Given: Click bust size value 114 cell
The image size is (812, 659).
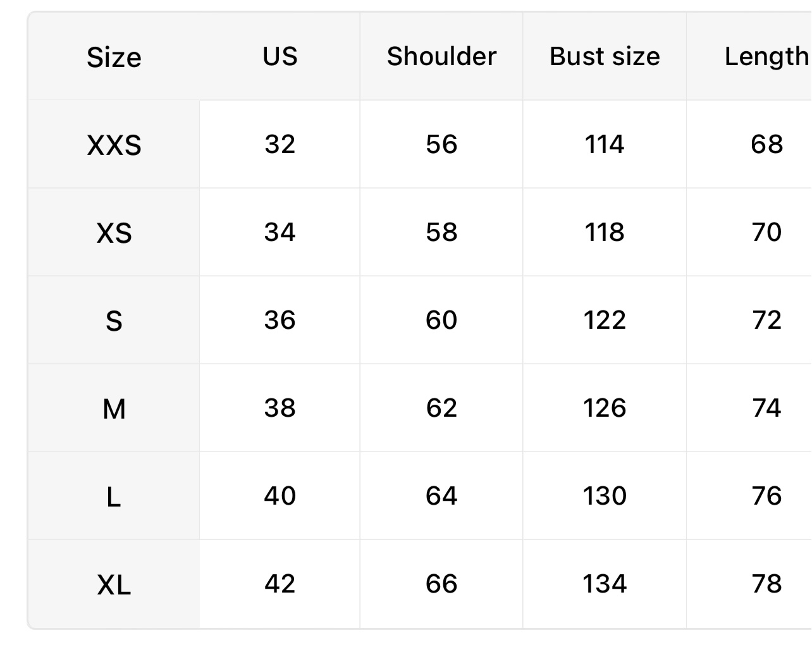Looking at the screenshot, I should (x=605, y=144).
